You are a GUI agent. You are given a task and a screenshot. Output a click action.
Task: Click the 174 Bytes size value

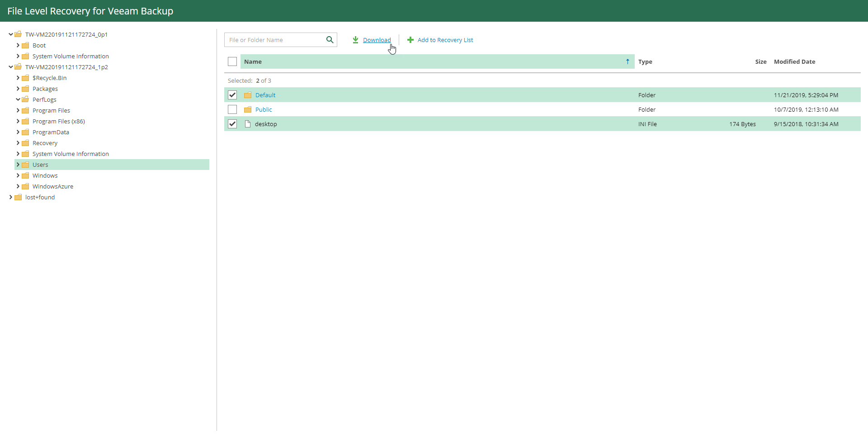[742, 124]
